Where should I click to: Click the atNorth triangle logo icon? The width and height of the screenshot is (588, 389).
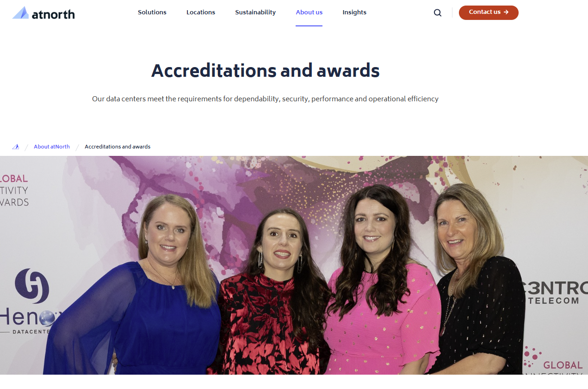click(20, 13)
